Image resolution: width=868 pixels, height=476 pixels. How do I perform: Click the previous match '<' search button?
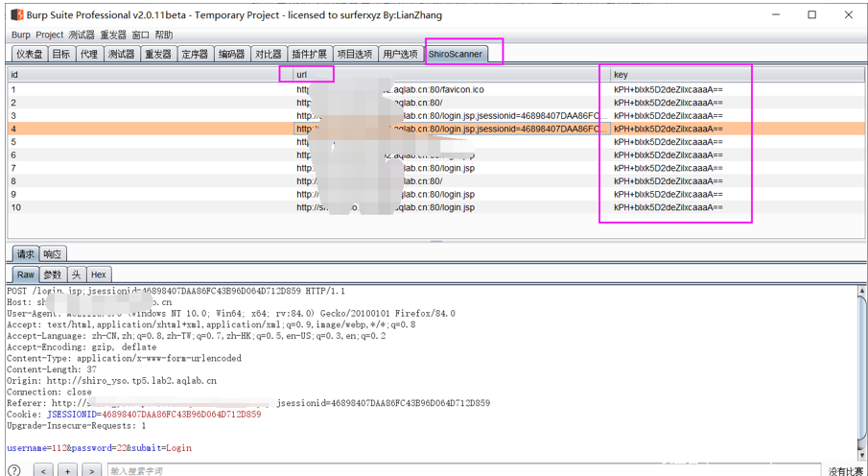pos(43,470)
